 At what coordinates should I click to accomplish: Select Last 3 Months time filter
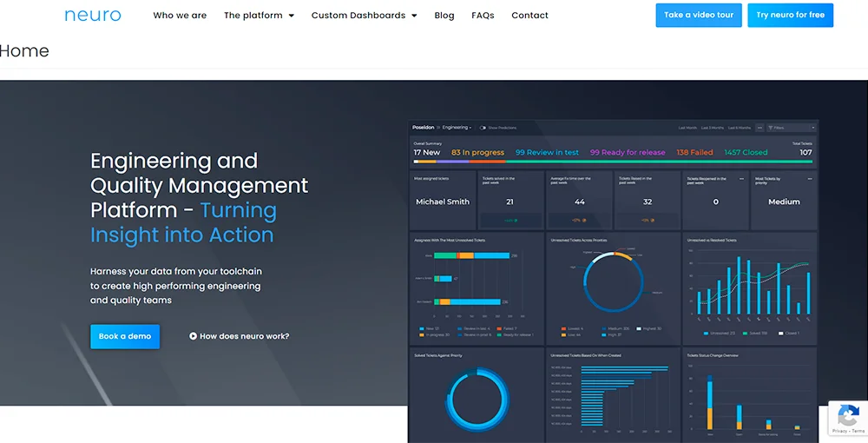[713, 128]
